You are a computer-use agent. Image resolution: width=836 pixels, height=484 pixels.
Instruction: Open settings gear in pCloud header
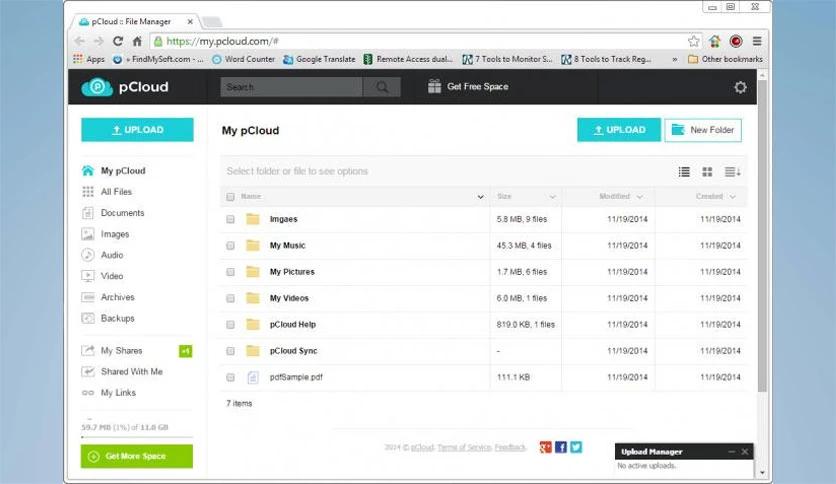coord(740,87)
